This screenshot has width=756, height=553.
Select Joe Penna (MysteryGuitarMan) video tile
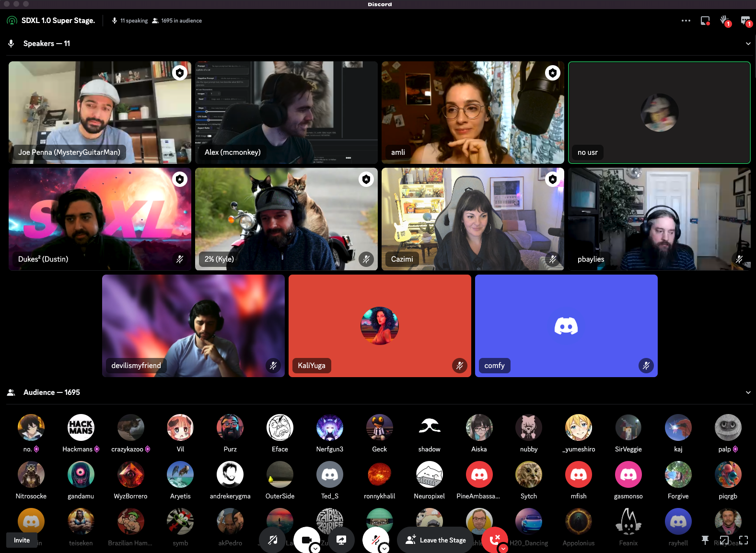click(x=100, y=113)
